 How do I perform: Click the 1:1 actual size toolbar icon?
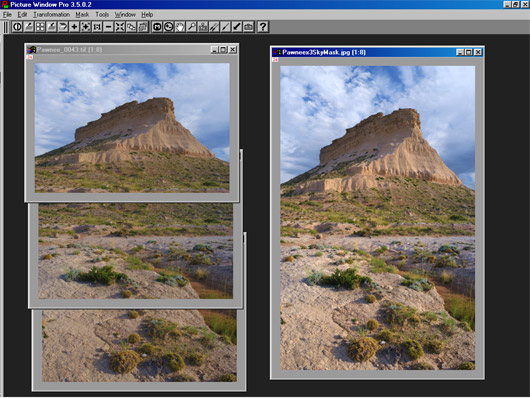[97, 27]
